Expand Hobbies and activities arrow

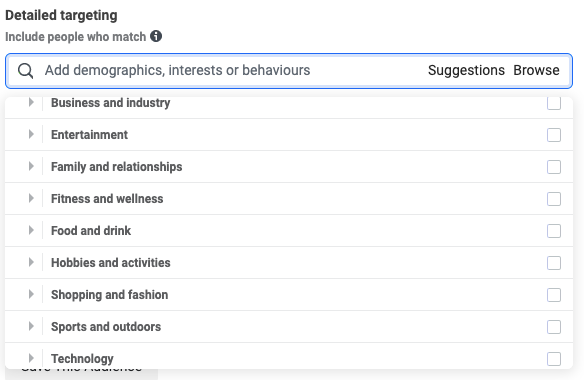coord(31,262)
